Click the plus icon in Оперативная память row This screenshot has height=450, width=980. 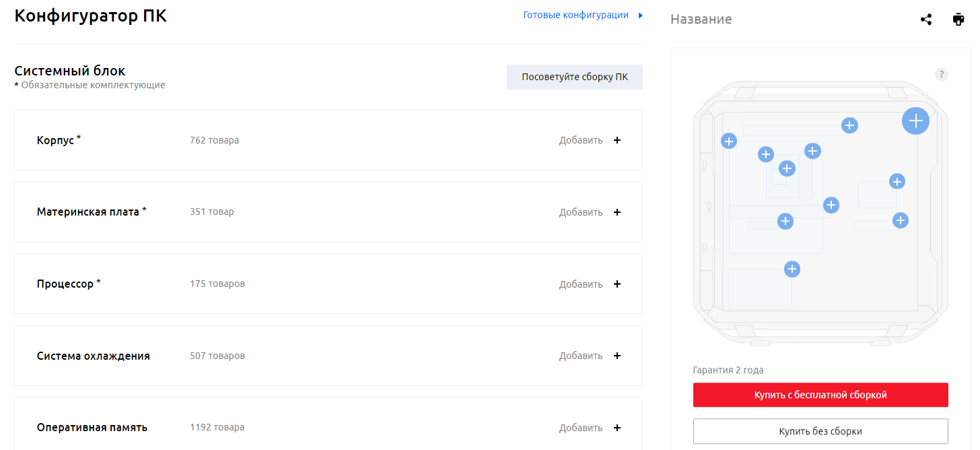(617, 428)
